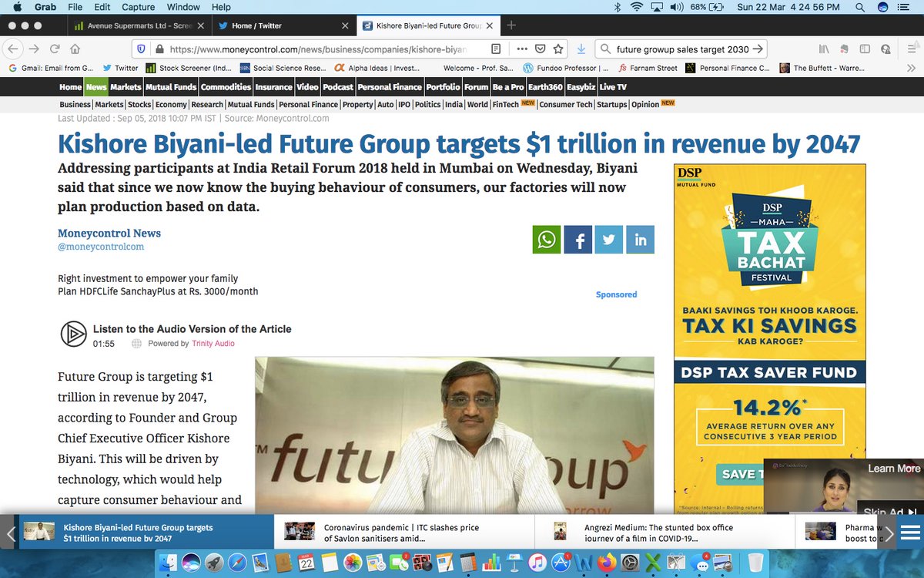Image resolution: width=924 pixels, height=578 pixels.
Task: Click Learn More on video ad
Action: [x=894, y=468]
